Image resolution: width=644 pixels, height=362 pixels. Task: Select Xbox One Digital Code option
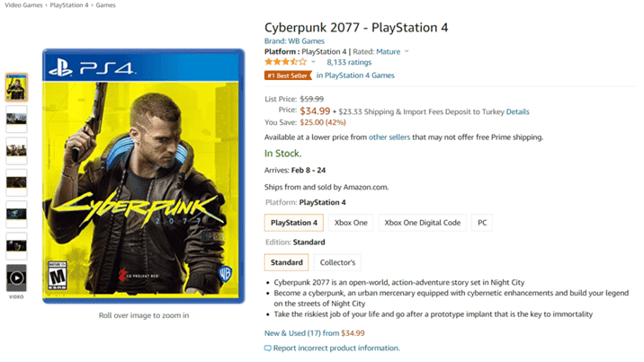pyautogui.click(x=422, y=223)
